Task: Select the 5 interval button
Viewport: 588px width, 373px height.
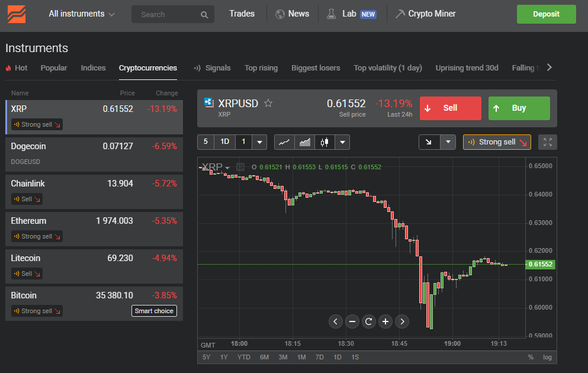Action: click(205, 142)
